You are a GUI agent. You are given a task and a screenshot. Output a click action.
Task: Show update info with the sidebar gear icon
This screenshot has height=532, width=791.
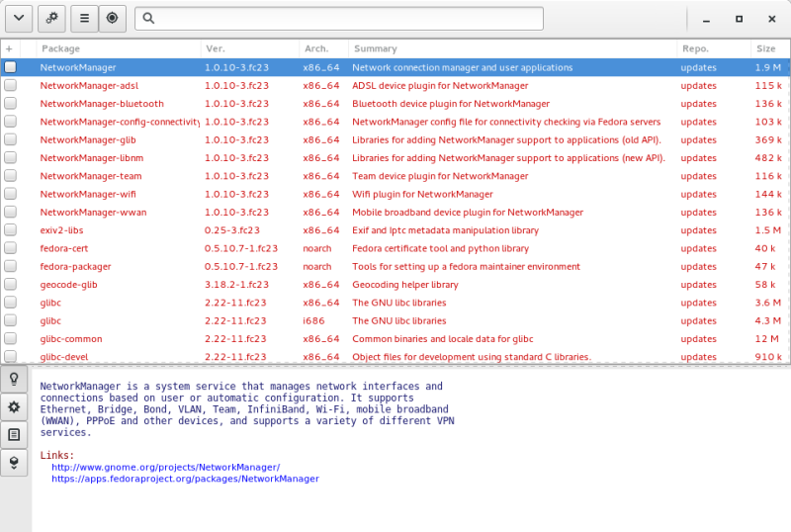[14, 406]
